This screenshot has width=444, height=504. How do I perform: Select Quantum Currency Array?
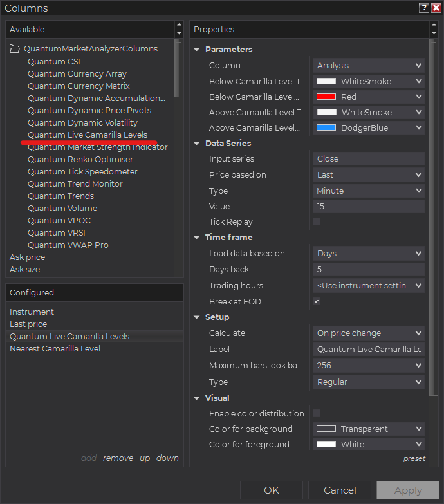(77, 73)
